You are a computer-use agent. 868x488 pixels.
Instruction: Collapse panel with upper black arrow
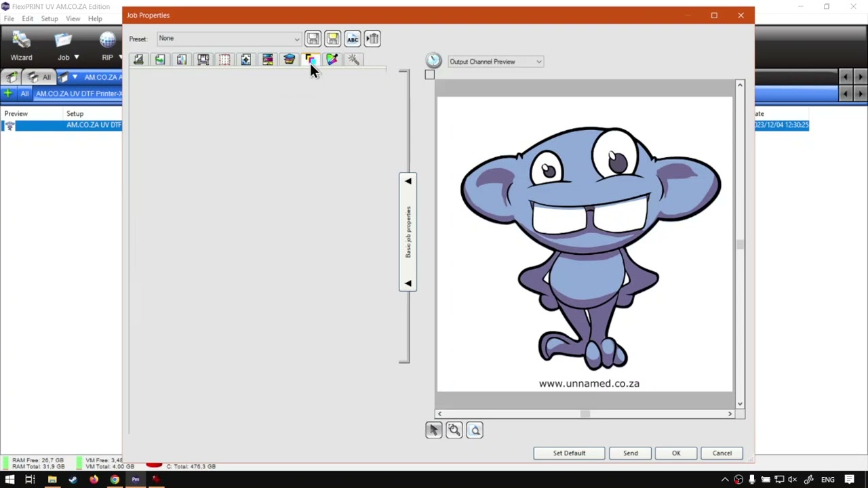pyautogui.click(x=408, y=181)
